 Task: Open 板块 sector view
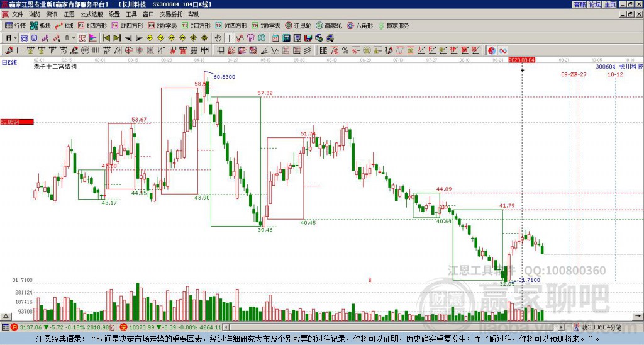tap(40, 25)
